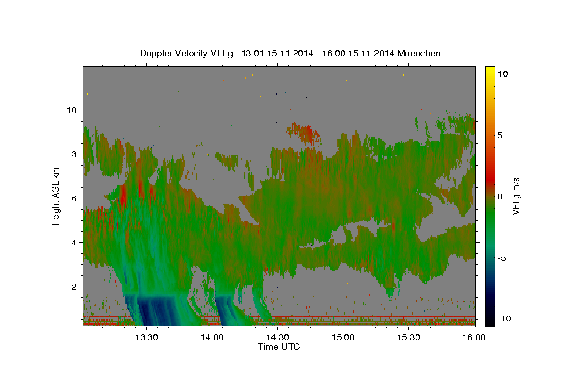Click the '15:00' time axis label
588x392 pixels.
point(343,338)
